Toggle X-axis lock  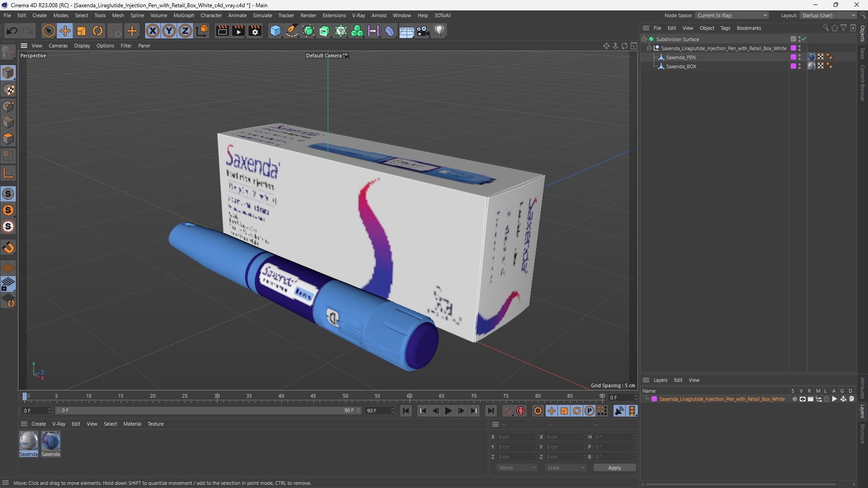point(153,31)
